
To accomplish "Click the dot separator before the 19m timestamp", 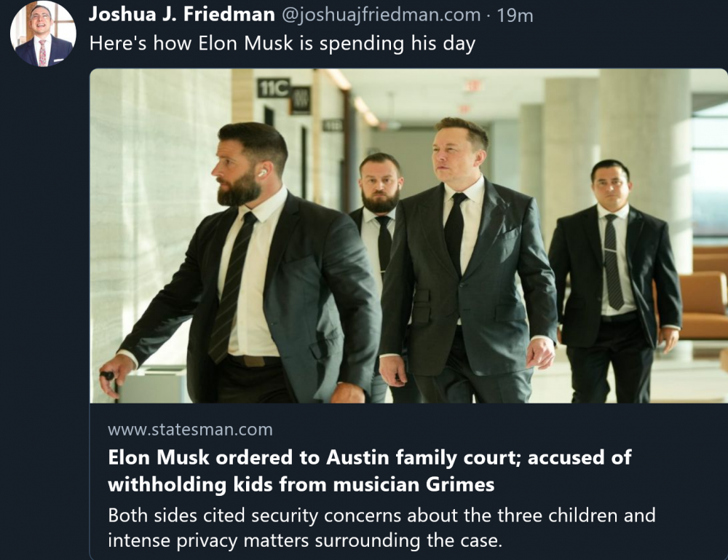I will point(488,15).
